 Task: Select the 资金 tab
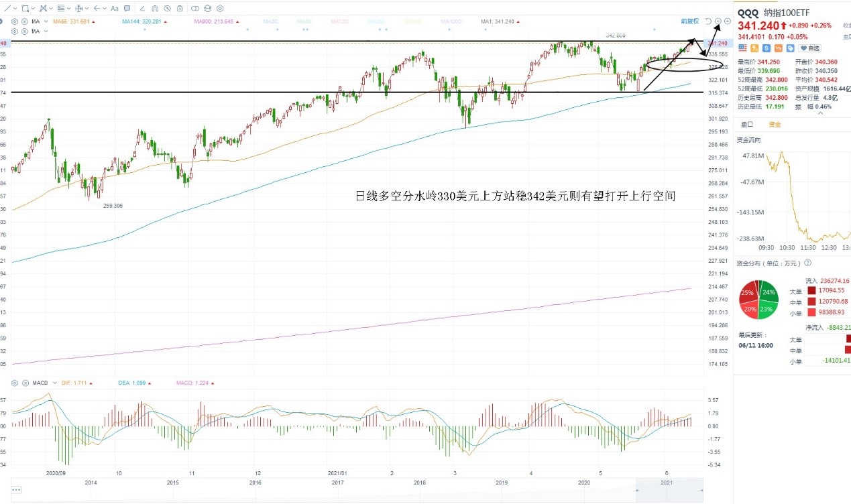775,125
